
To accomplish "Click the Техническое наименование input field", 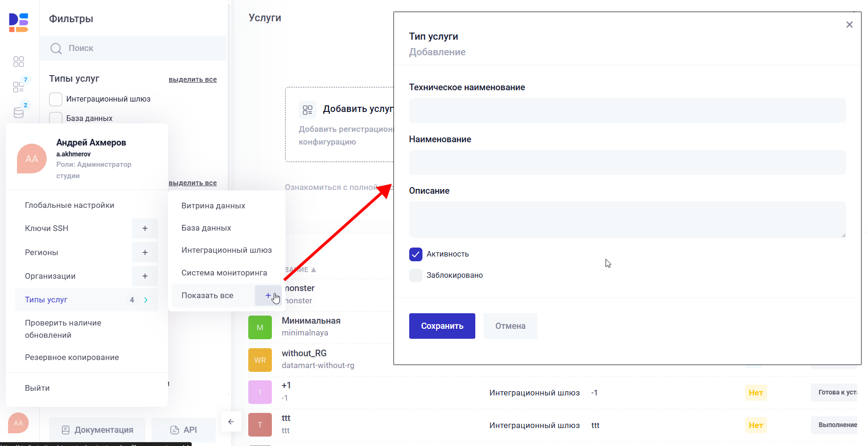I will 626,110.
